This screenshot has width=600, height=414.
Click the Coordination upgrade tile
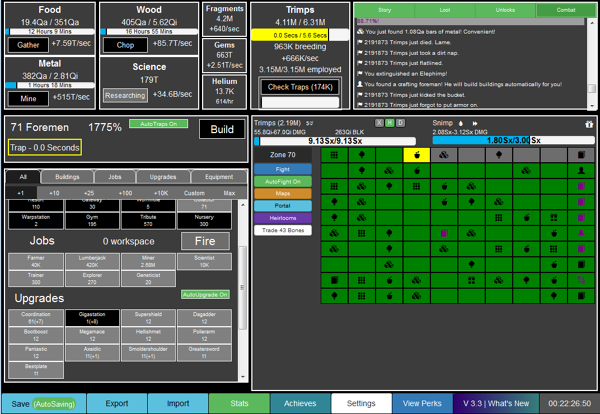point(34,317)
